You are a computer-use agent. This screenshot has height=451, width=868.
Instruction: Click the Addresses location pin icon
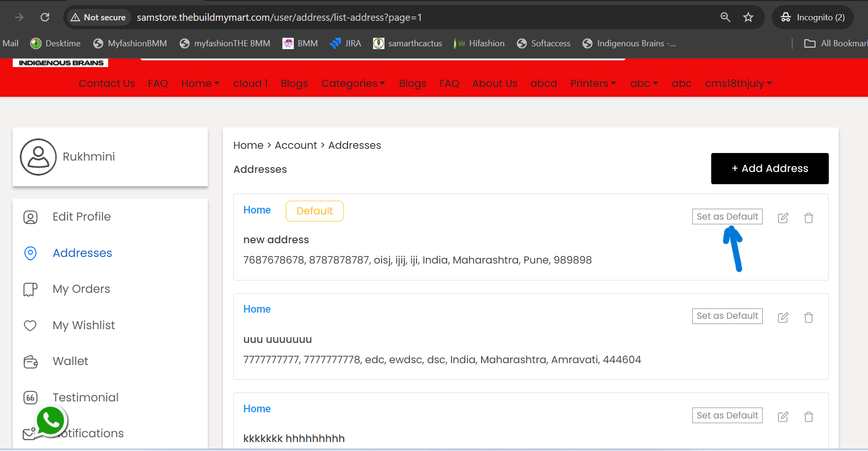coord(30,253)
